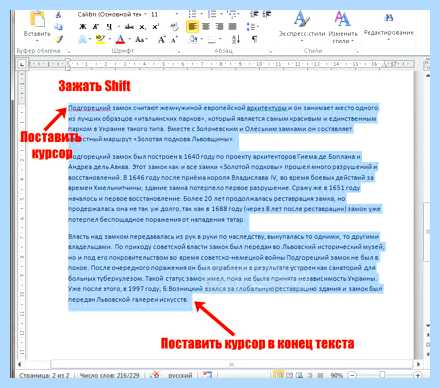Open the Calibri font name dropdown
The width and height of the screenshot is (440, 388).
tap(145, 14)
